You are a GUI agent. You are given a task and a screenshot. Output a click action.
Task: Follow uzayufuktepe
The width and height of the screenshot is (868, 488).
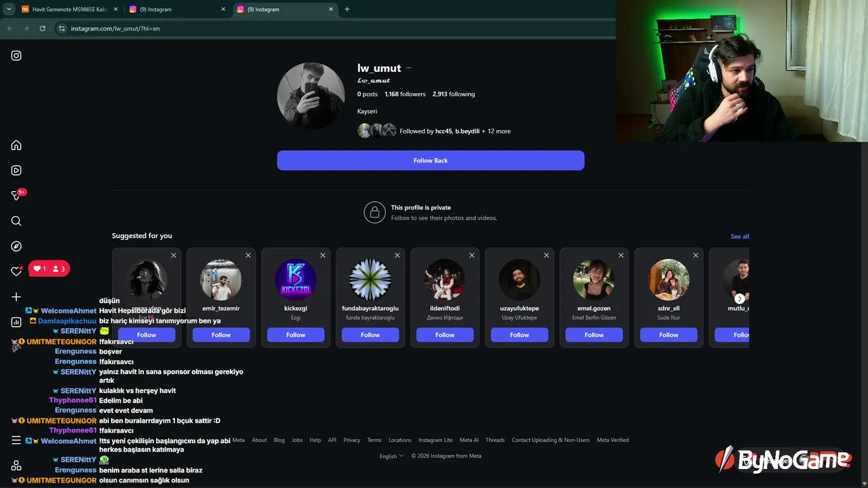click(519, 335)
